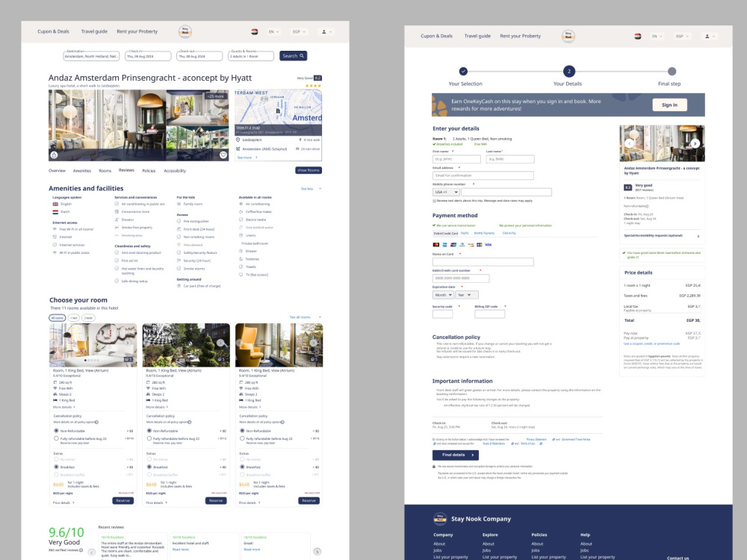
Task: Click next arrow of recent reviews carousel
Action: pyautogui.click(x=317, y=552)
